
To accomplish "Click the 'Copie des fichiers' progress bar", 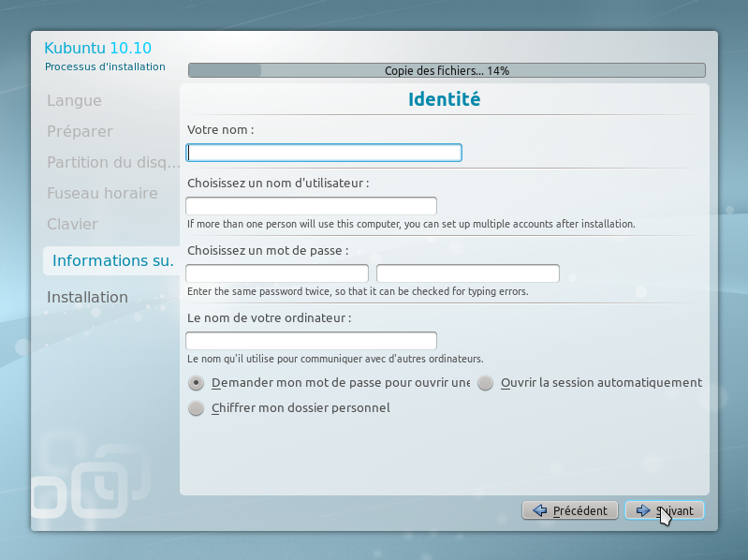I will (447, 70).
